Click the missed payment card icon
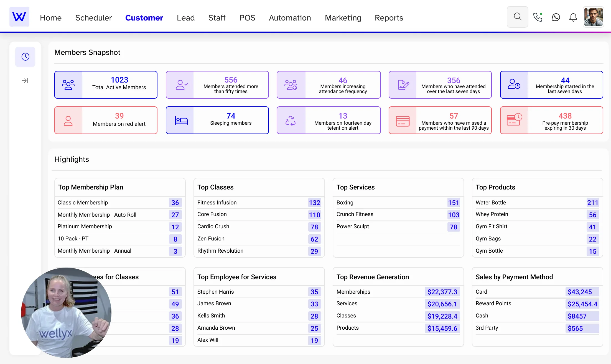The image size is (611, 364). (x=403, y=121)
